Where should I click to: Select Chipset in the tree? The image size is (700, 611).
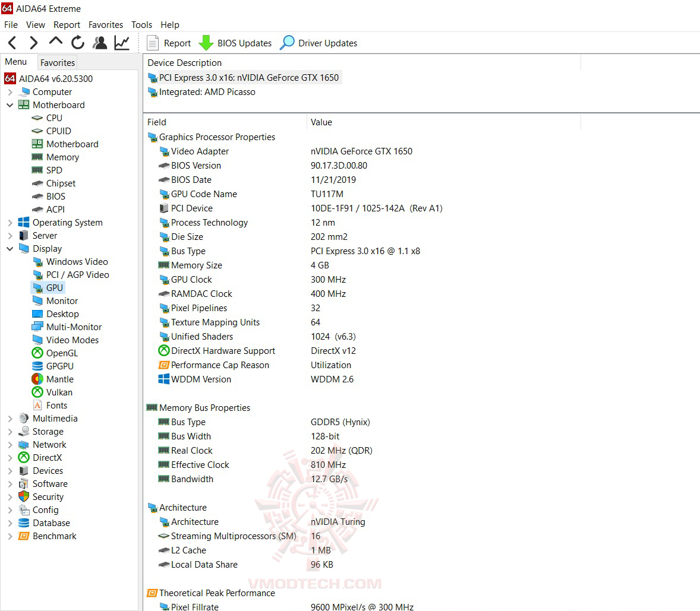click(x=61, y=183)
